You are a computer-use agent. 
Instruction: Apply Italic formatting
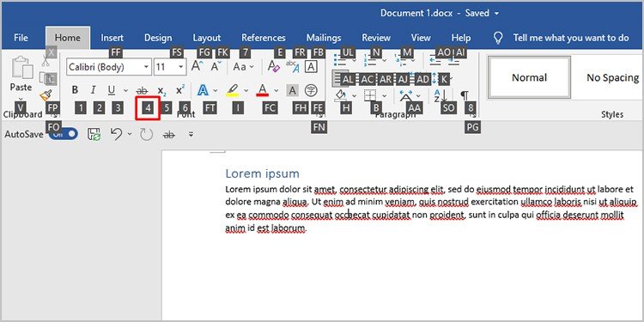click(94, 90)
